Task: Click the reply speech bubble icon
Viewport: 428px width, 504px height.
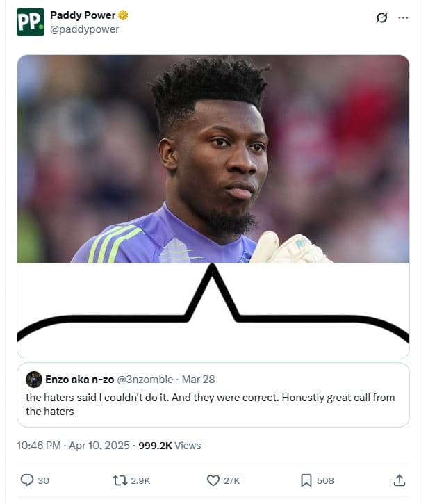Action: coord(27,480)
